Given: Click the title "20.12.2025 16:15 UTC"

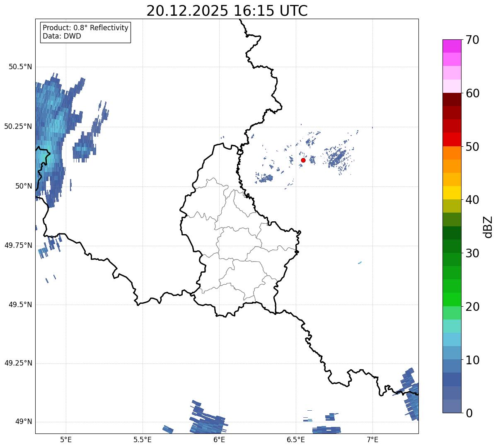Looking at the screenshot, I should [227, 11].
